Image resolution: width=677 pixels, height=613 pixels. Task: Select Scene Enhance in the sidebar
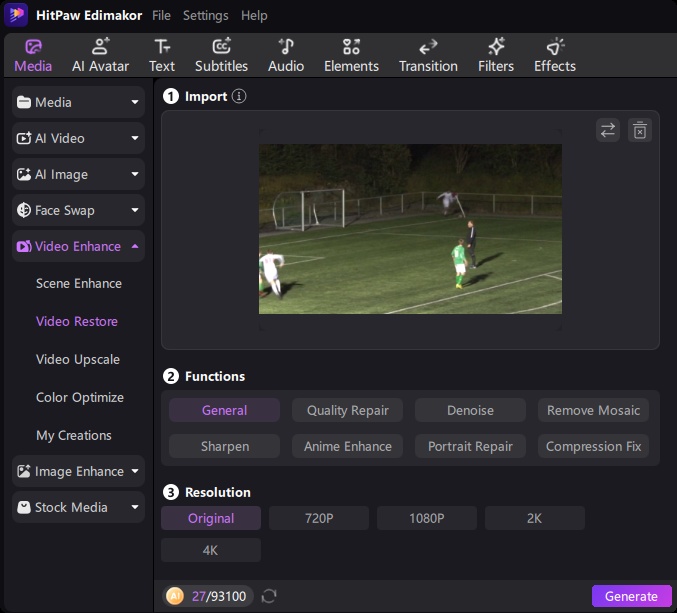pyautogui.click(x=79, y=284)
